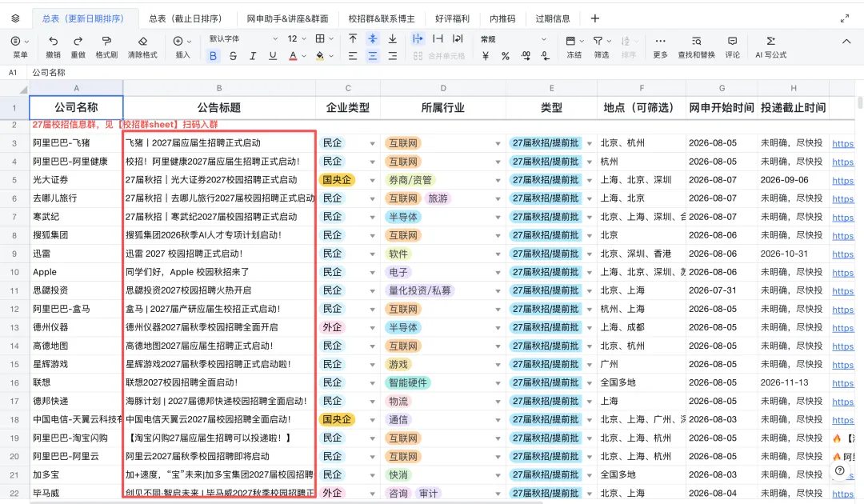Toggle underline formatting
The image size is (864, 504).
pyautogui.click(x=273, y=56)
